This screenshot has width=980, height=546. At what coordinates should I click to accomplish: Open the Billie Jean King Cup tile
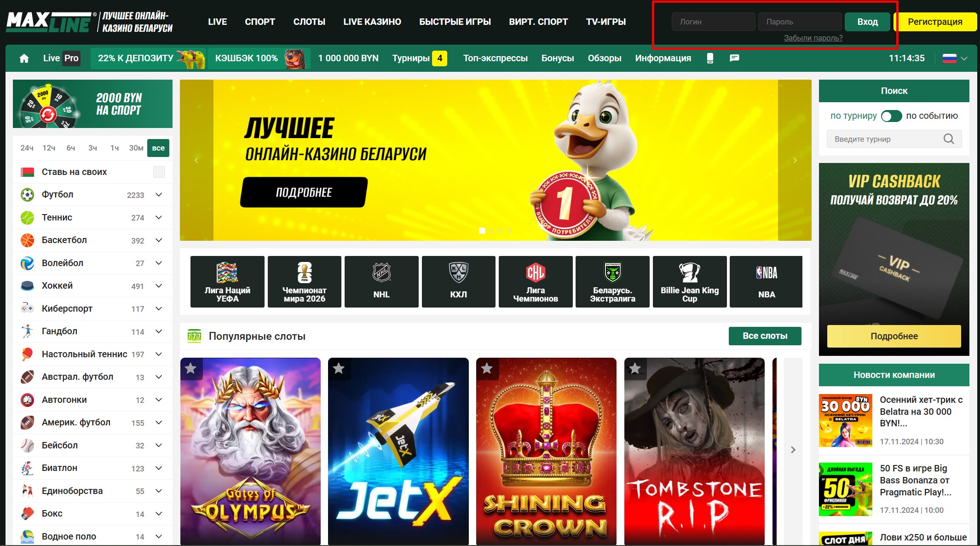(x=690, y=281)
